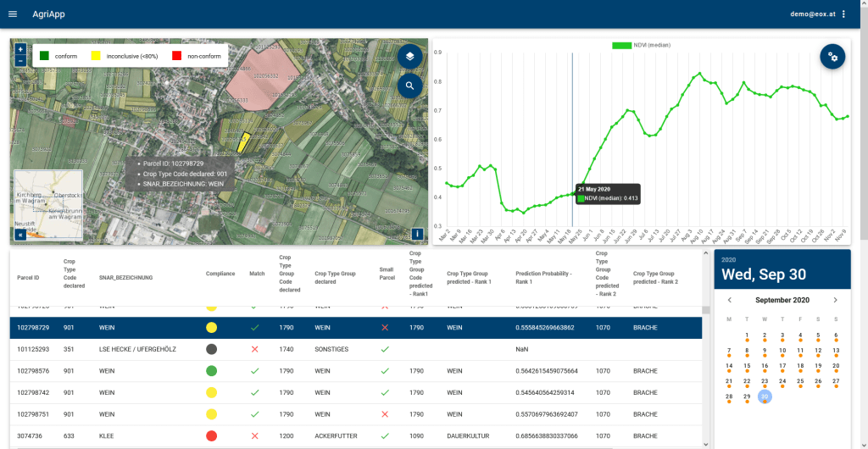
Task: Collapse the overview mini map
Action: pyautogui.click(x=20, y=235)
